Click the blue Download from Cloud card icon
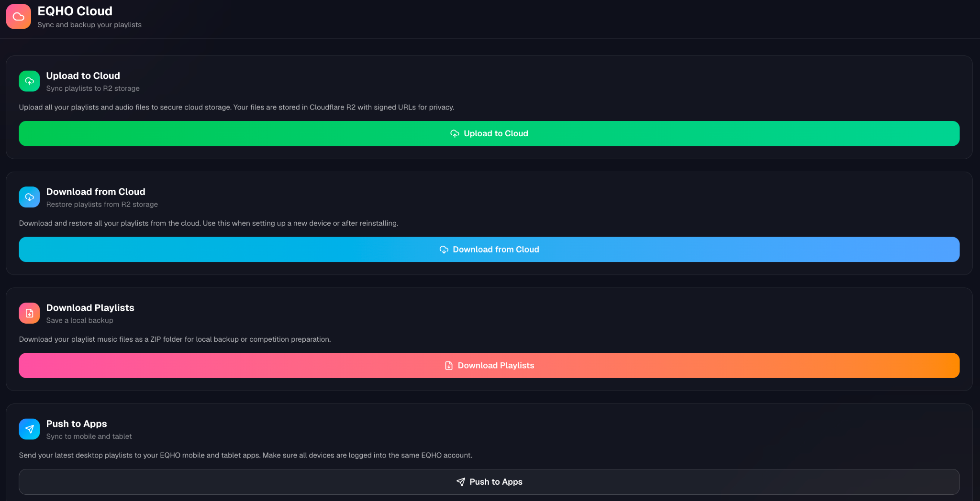 [29, 197]
